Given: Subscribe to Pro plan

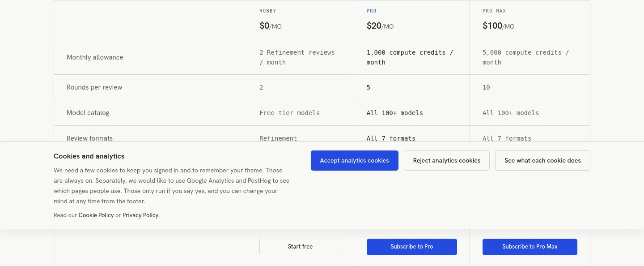Looking at the screenshot, I should pos(411,247).
